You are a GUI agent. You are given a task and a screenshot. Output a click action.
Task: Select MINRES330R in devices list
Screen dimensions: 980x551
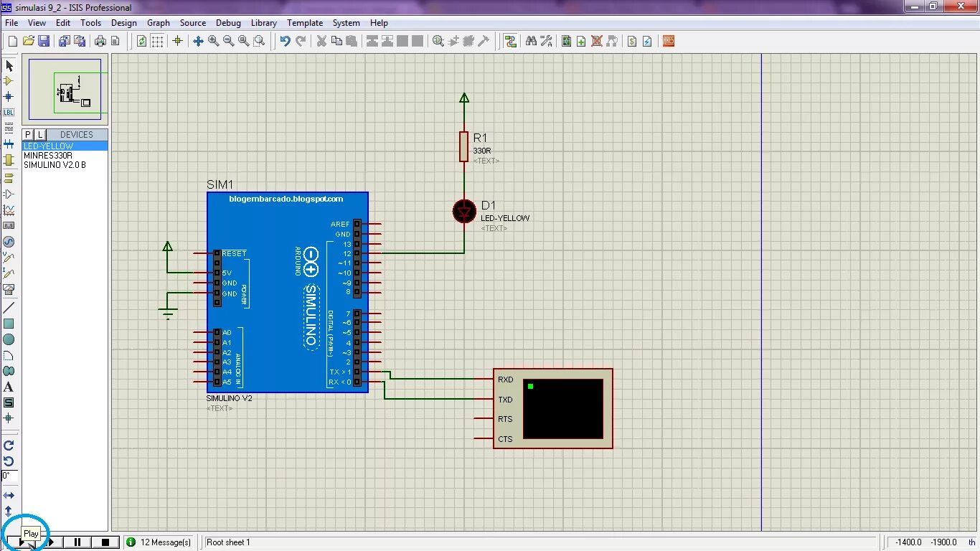65,155
